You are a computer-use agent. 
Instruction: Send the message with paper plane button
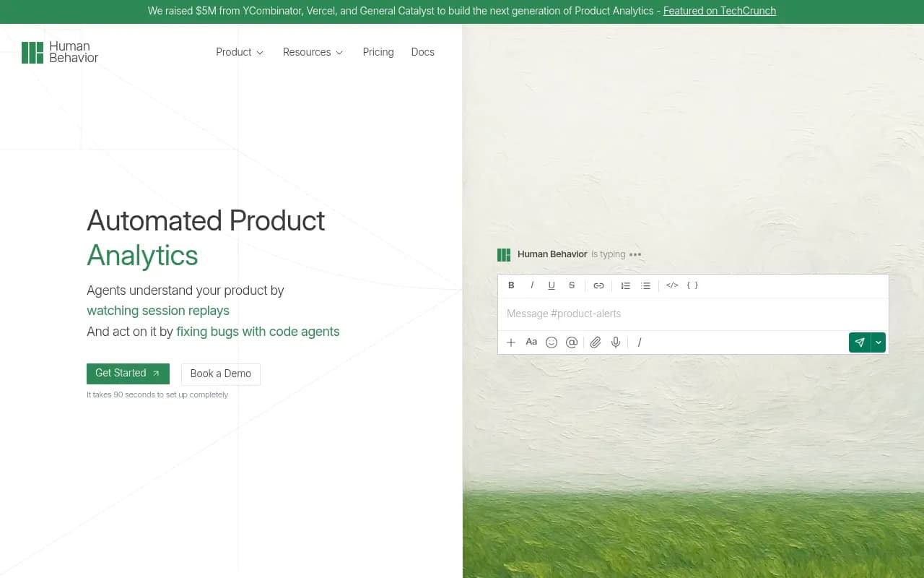860,342
